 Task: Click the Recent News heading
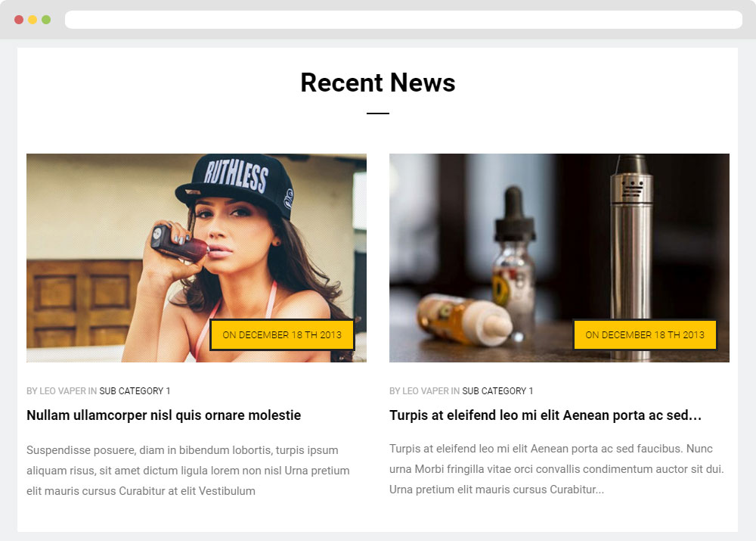tap(378, 82)
